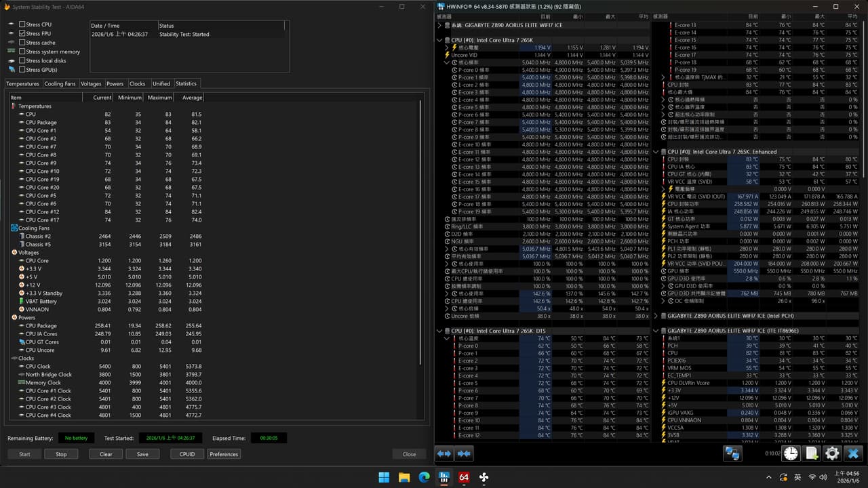Click the Save button in AIDA64
868x488 pixels.
click(x=142, y=454)
